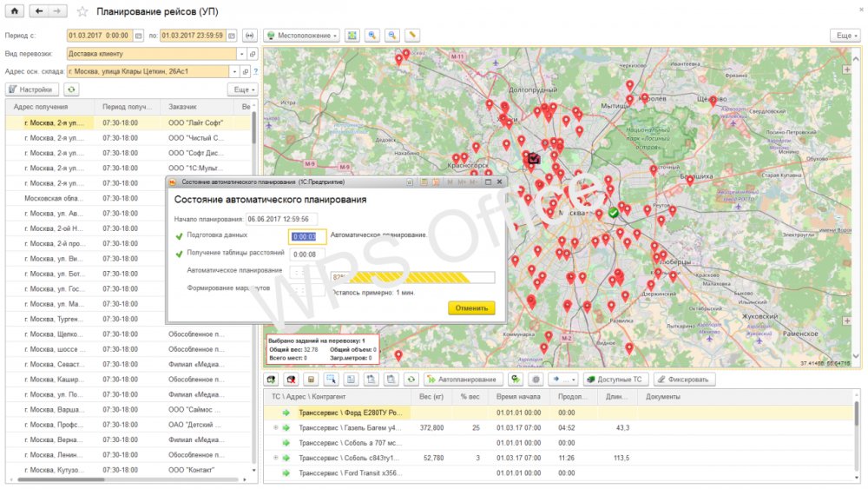This screenshot has width=868, height=489.
Task: Expand the Газель Багем vehicle row
Action: [276, 428]
